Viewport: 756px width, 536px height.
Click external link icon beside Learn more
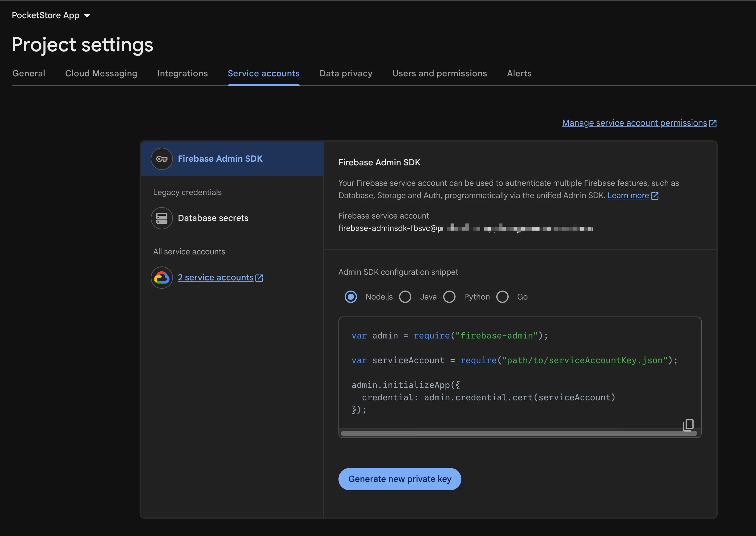coord(655,196)
